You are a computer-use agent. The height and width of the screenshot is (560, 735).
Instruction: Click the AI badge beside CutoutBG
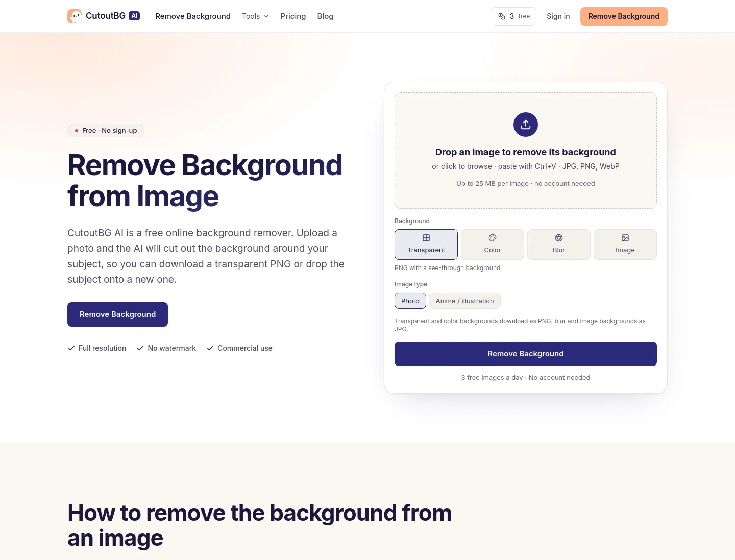coord(134,16)
